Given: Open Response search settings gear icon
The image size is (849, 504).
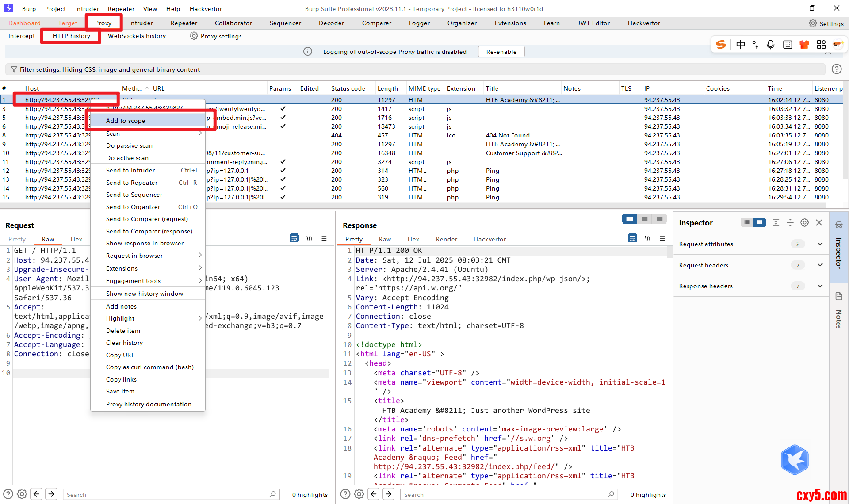Looking at the screenshot, I should pos(359,494).
